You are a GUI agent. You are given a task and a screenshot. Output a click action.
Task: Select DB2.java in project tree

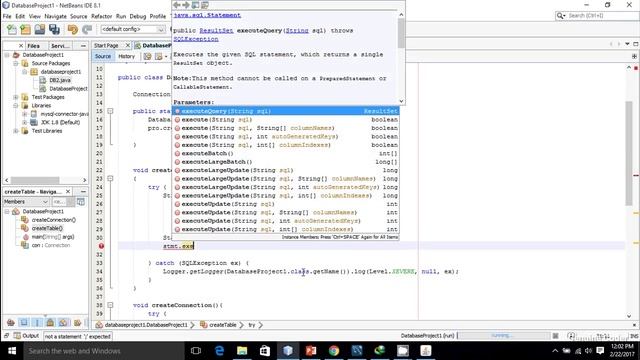point(60,80)
